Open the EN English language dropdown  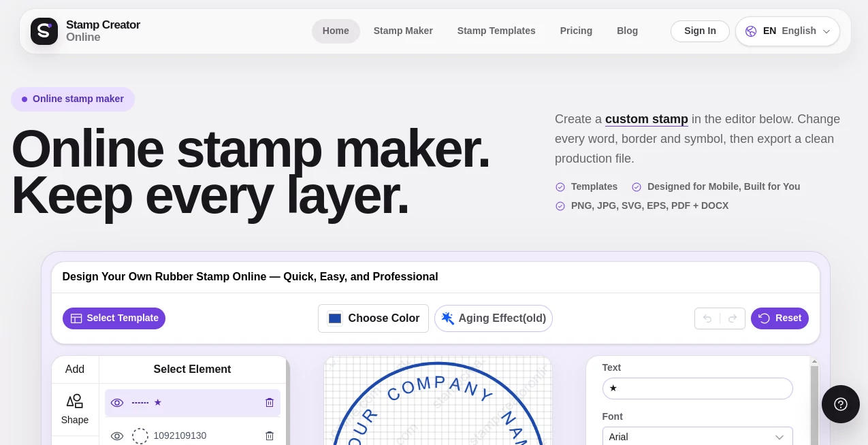coord(788,31)
